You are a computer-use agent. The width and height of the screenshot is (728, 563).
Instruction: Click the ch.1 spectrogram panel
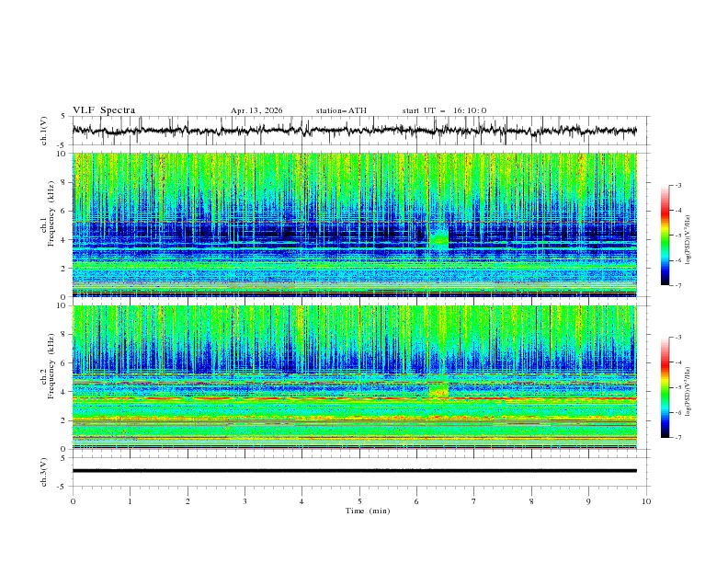point(354,224)
